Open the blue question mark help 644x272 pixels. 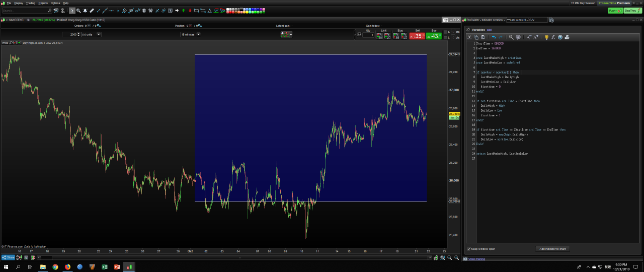click(560, 37)
